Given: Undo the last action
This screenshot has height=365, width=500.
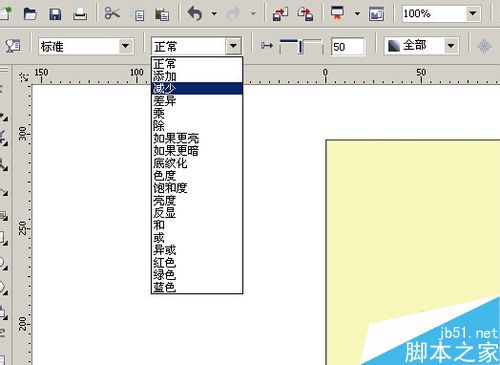Looking at the screenshot, I should [195, 14].
